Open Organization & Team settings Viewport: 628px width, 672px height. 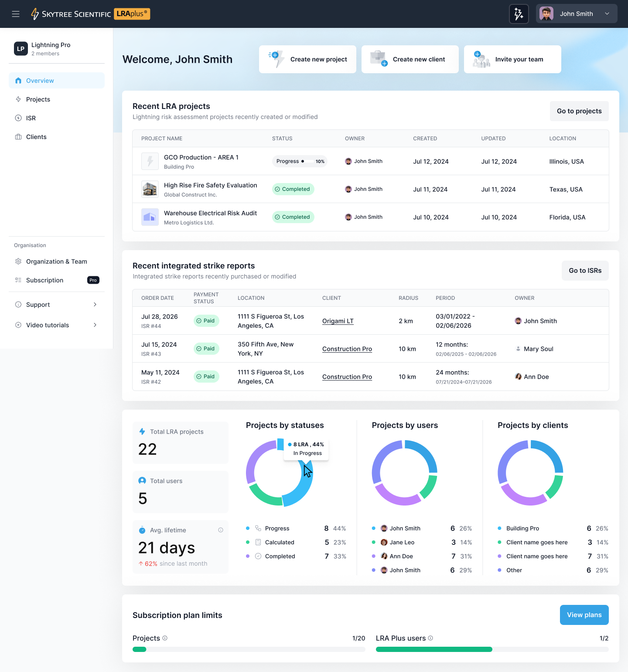57,261
